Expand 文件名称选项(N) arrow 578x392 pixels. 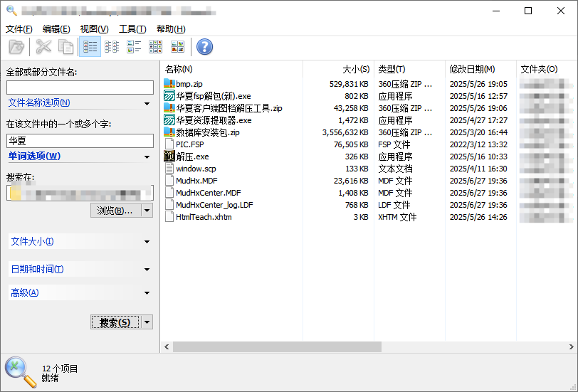147,104
